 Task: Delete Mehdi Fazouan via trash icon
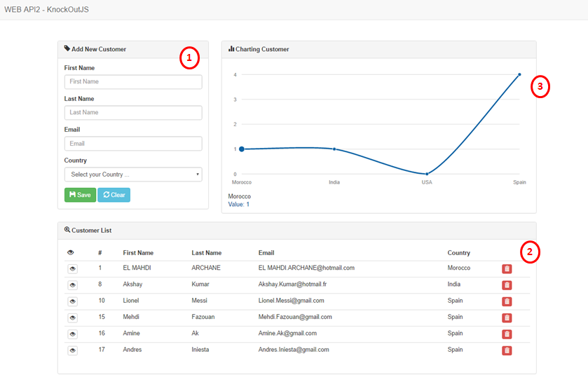tap(507, 318)
